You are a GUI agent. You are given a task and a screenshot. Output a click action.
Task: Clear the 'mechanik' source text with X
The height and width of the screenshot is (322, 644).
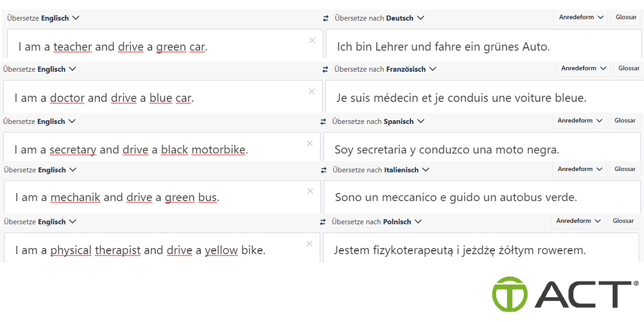(x=310, y=192)
